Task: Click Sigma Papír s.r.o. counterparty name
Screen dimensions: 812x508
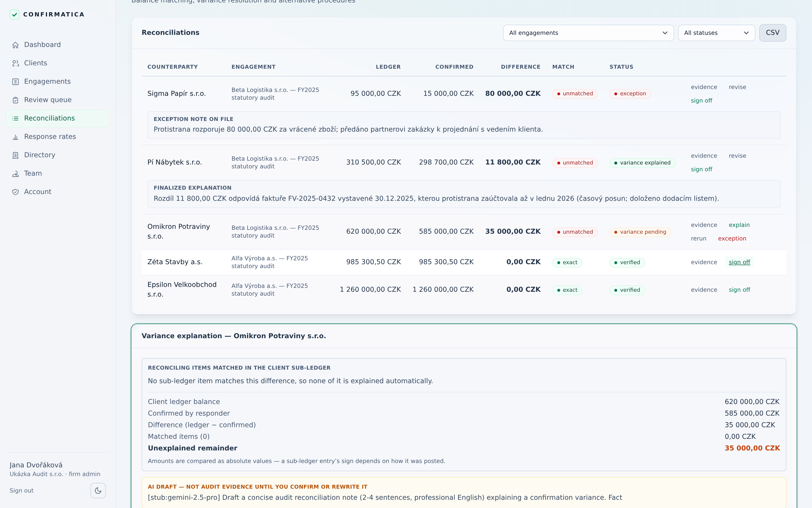Action: [x=176, y=94]
